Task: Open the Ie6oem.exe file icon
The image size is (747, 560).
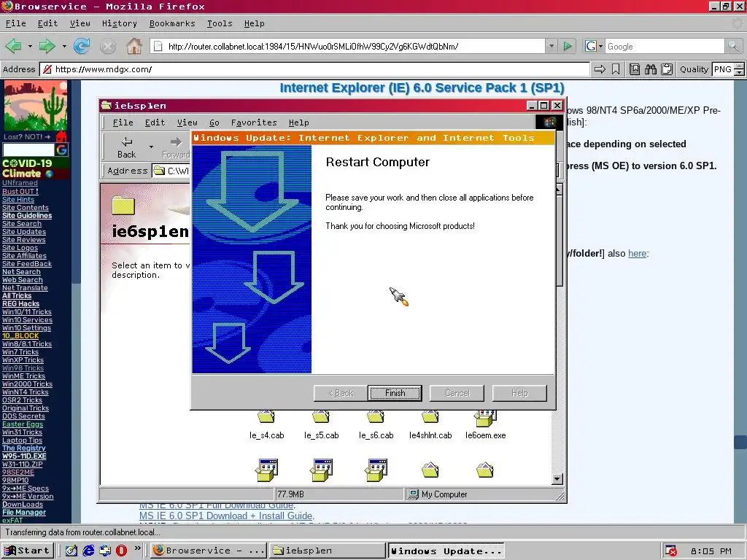Action: [485, 418]
